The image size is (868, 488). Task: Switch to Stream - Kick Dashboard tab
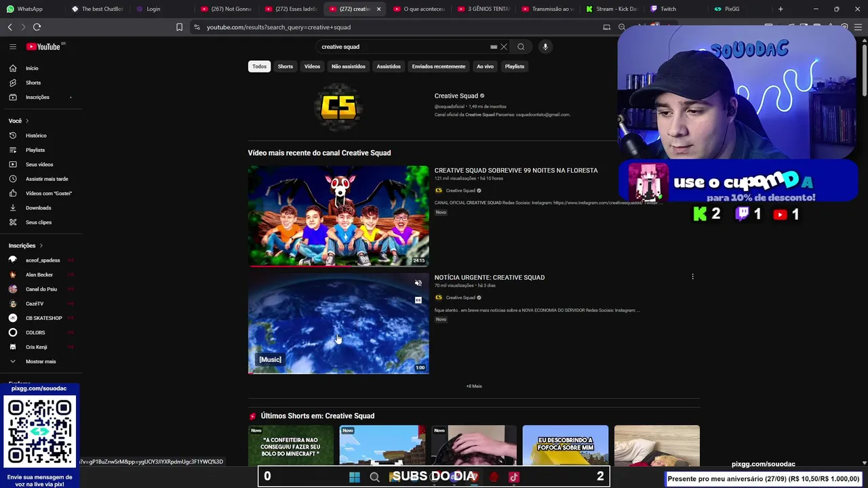(x=613, y=9)
